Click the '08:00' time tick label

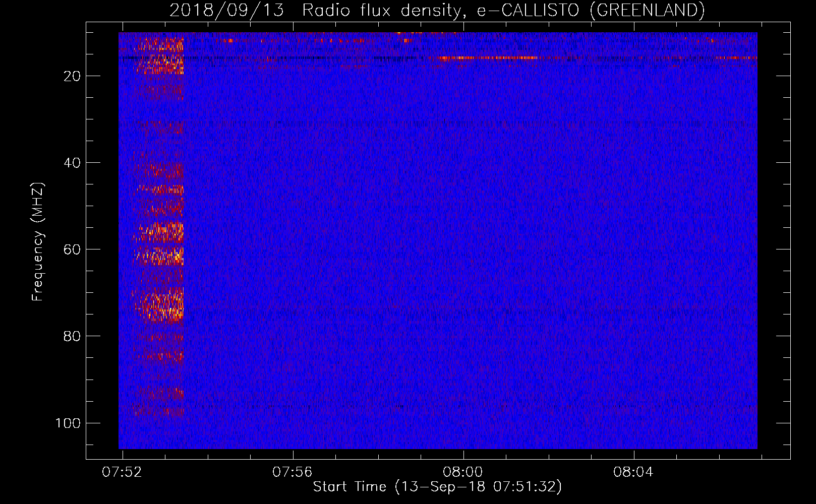[463, 472]
